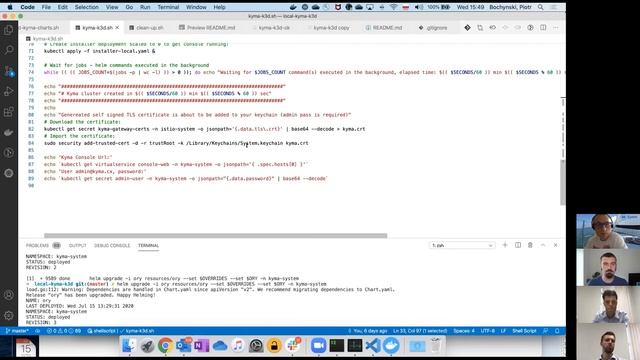This screenshot has height=360, width=640.
Task: Open the Run and Debug view
Action: pos(9,91)
